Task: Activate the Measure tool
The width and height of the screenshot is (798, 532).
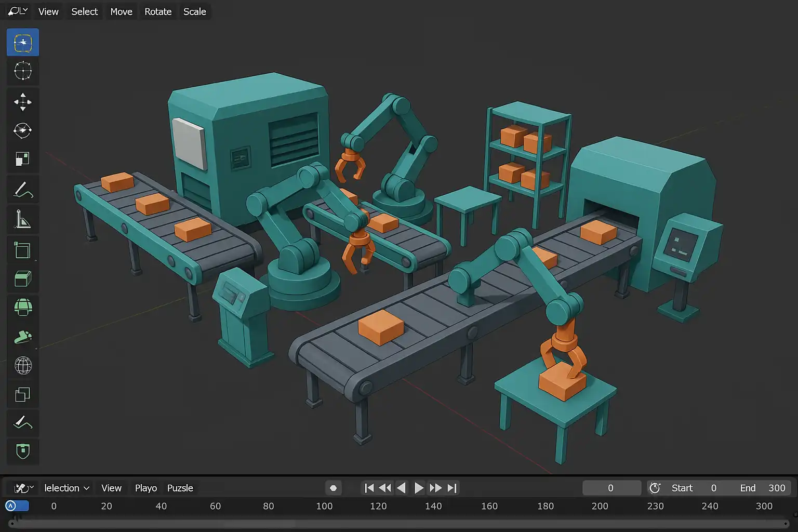Action: [x=23, y=219]
